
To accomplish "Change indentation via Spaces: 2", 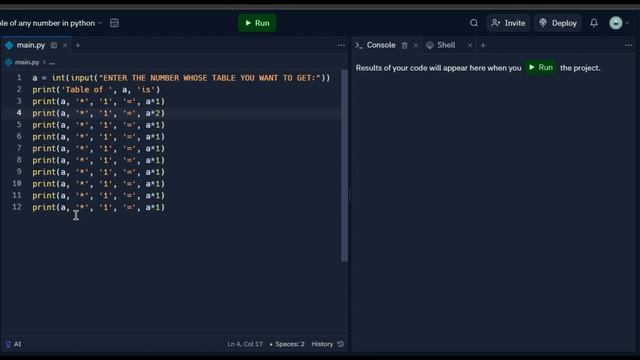I will click(x=289, y=344).
